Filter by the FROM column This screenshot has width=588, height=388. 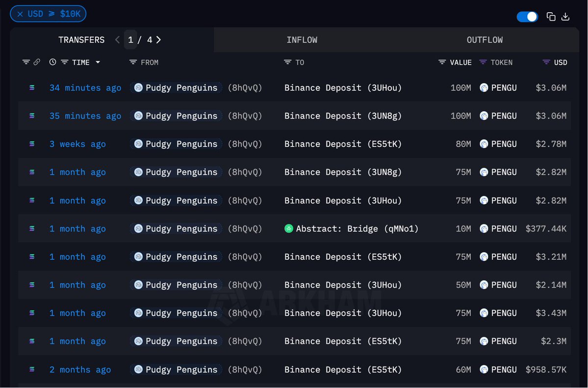(133, 62)
